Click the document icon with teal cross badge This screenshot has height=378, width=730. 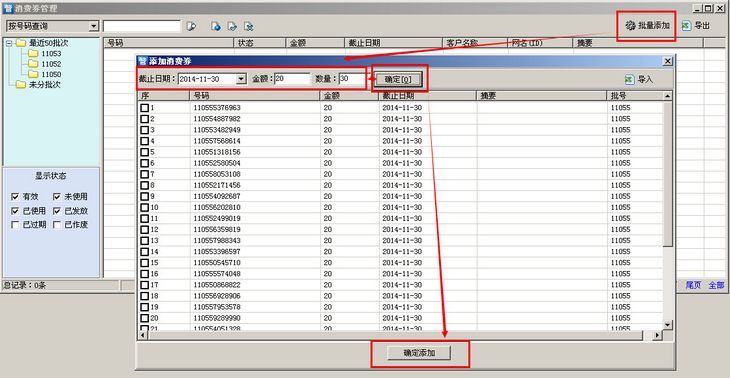[x=249, y=26]
